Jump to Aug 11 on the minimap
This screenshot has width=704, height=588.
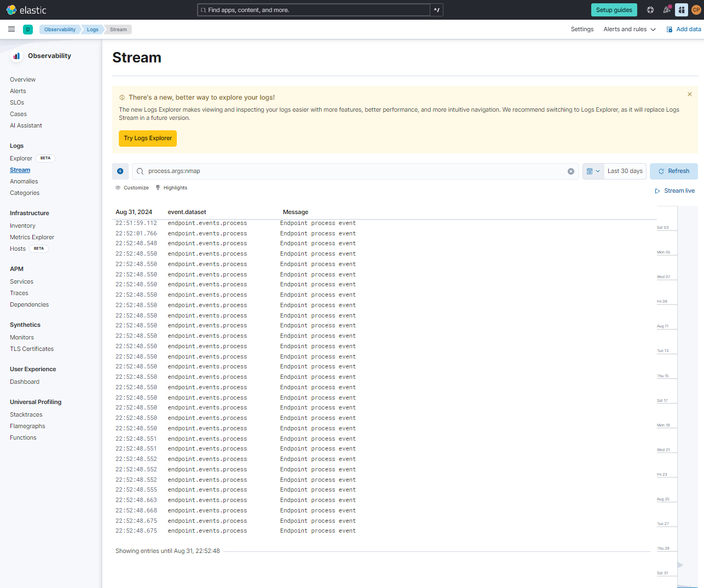[x=663, y=326]
